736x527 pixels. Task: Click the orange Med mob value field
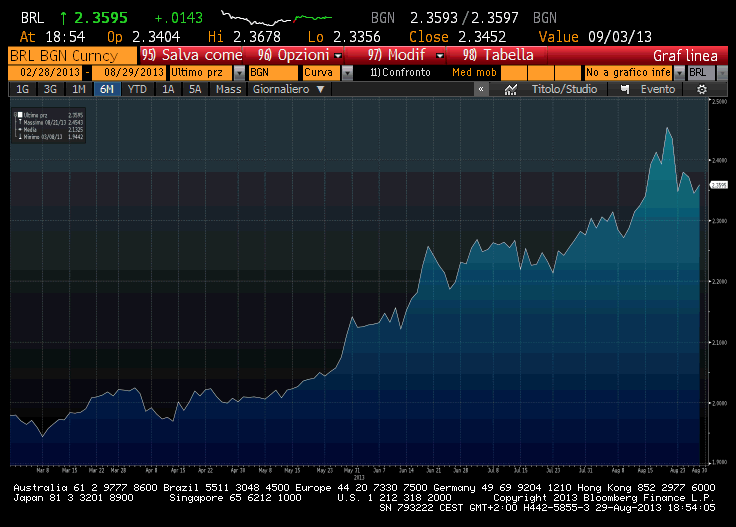point(526,73)
